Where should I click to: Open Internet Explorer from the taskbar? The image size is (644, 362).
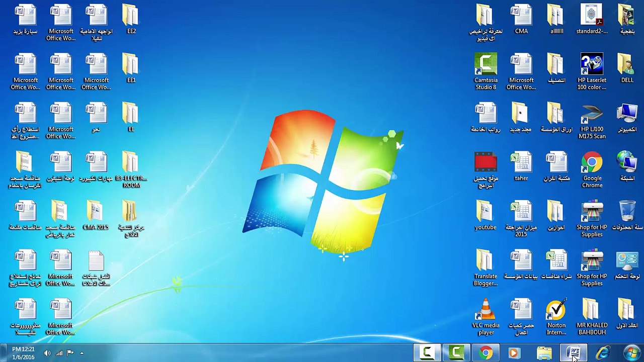[x=602, y=353]
